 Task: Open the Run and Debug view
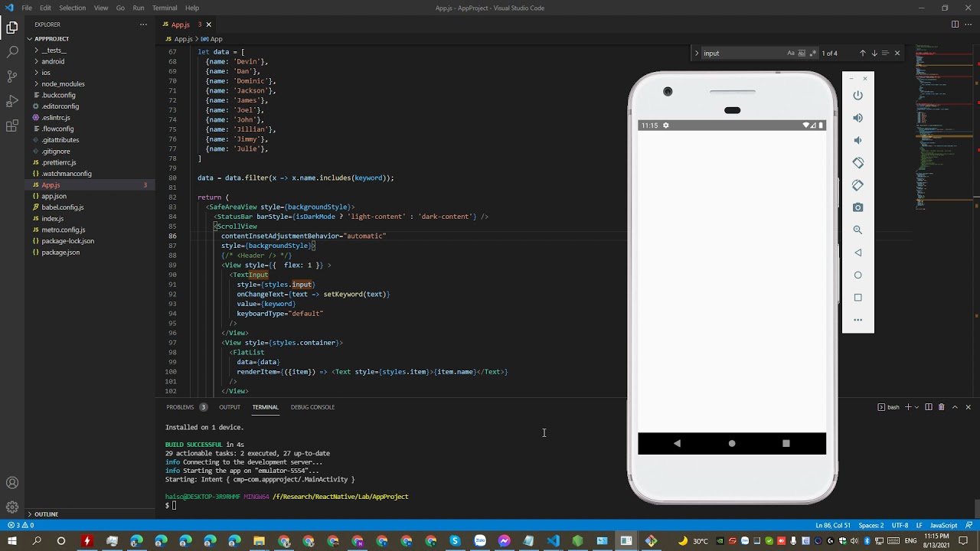click(x=12, y=101)
